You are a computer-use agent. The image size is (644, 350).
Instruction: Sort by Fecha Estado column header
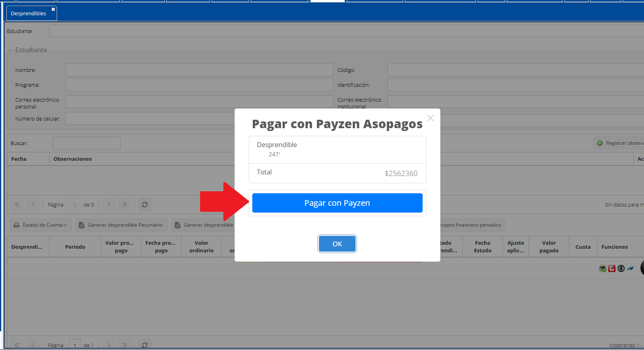pyautogui.click(x=482, y=247)
